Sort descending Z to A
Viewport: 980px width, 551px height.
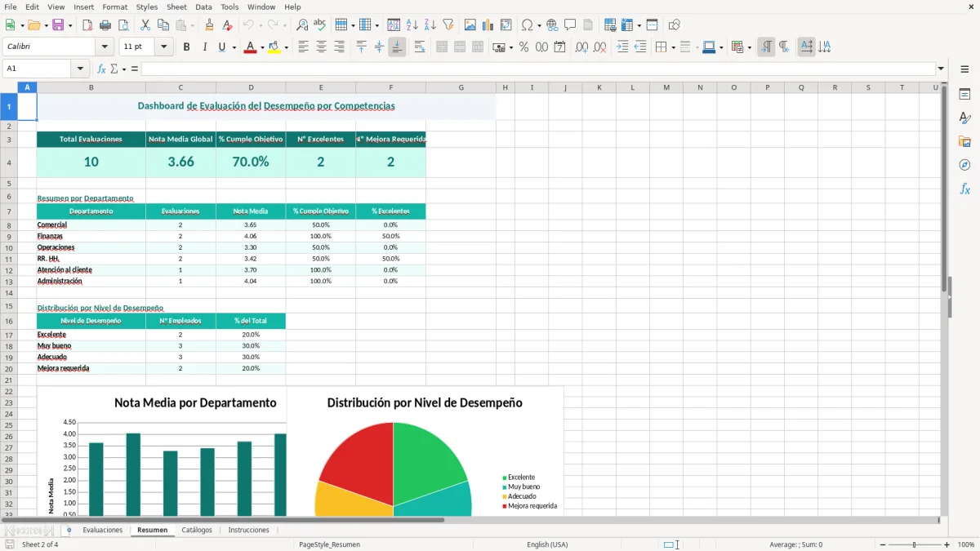430,25
